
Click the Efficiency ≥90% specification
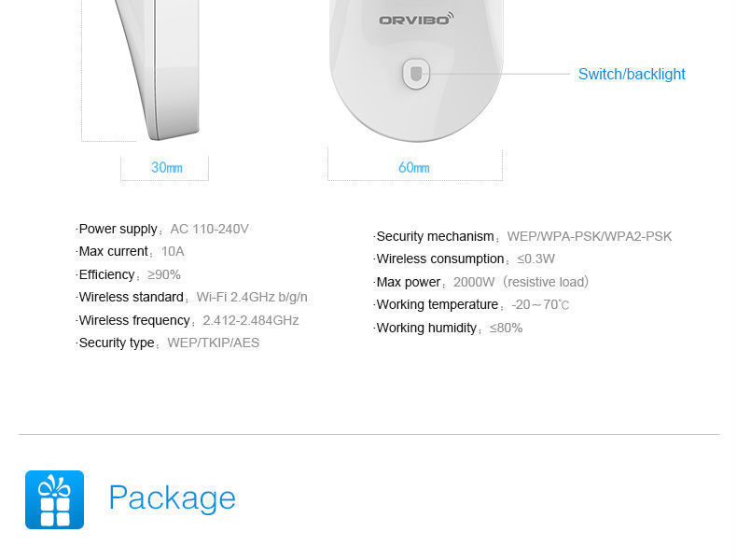(x=129, y=275)
